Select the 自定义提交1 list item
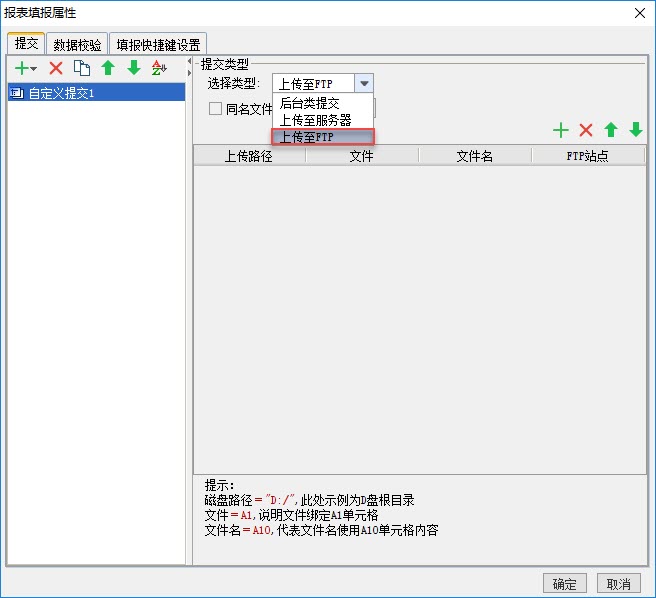Image resolution: width=656 pixels, height=598 pixels. pyautogui.click(x=96, y=92)
